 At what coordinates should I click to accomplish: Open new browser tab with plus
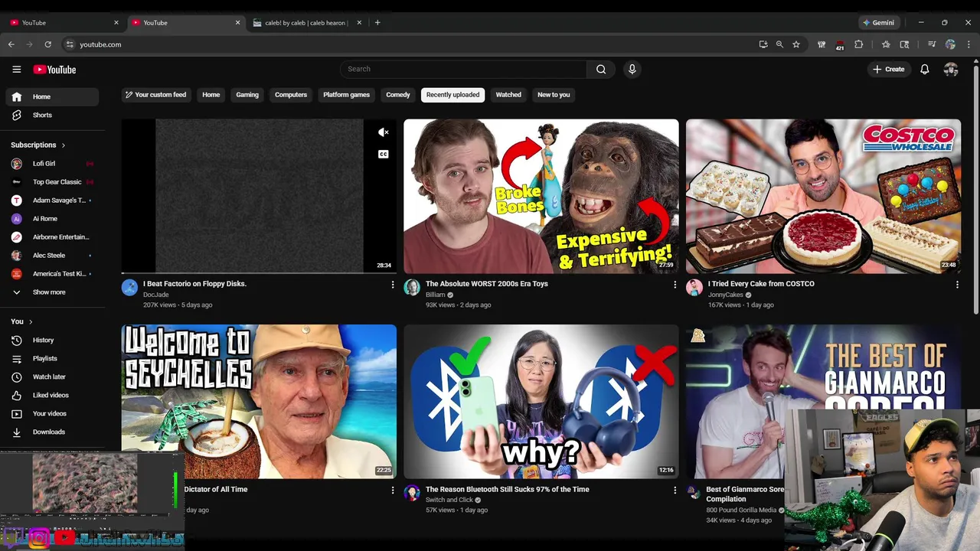click(x=377, y=22)
